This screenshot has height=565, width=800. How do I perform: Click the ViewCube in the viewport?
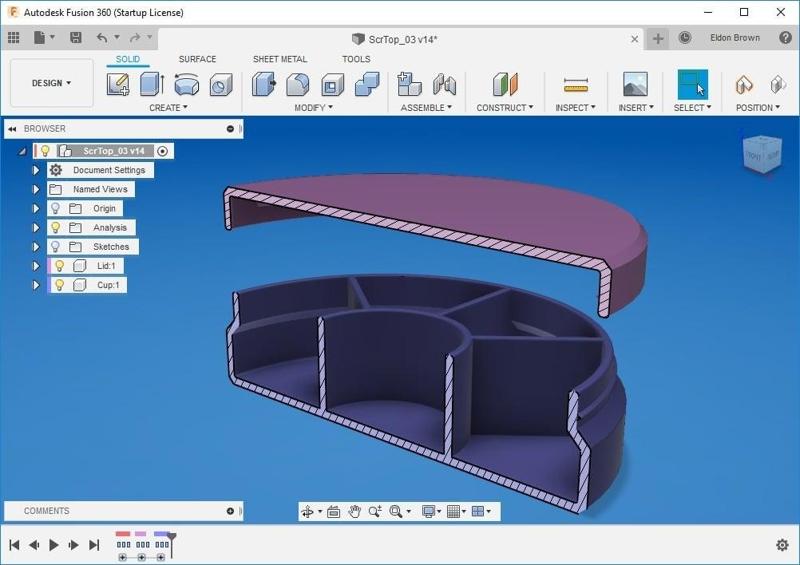click(762, 154)
